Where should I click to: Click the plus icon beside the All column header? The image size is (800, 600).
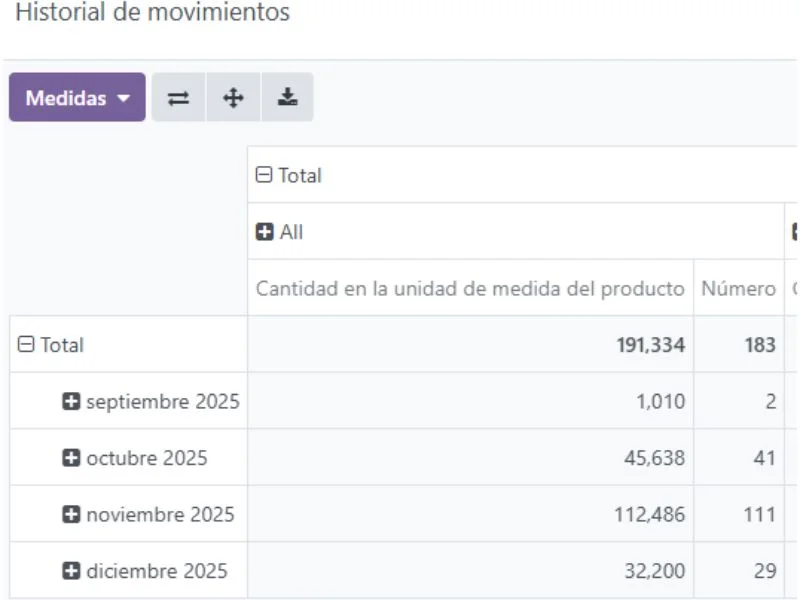coord(265,231)
